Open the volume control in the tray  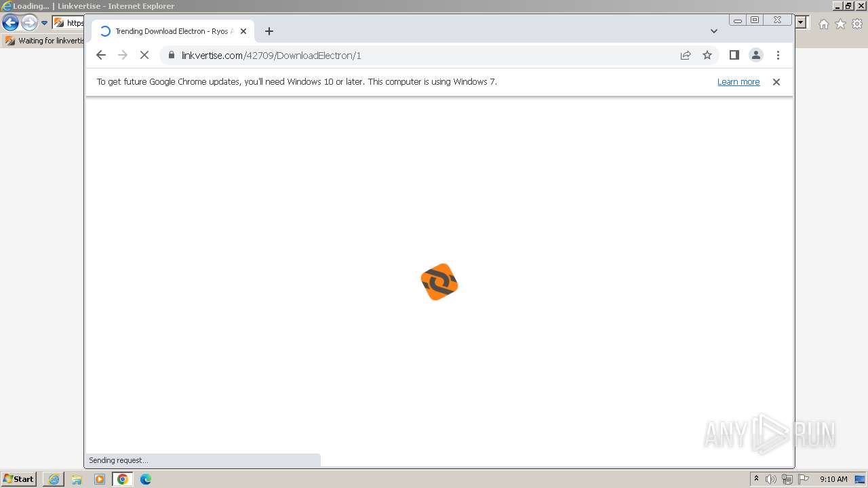pos(771,479)
